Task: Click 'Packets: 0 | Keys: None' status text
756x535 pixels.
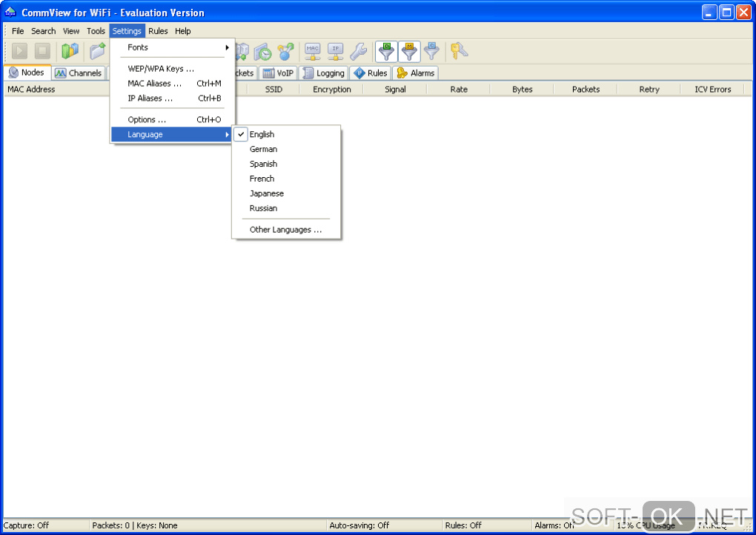Action: pos(134,525)
